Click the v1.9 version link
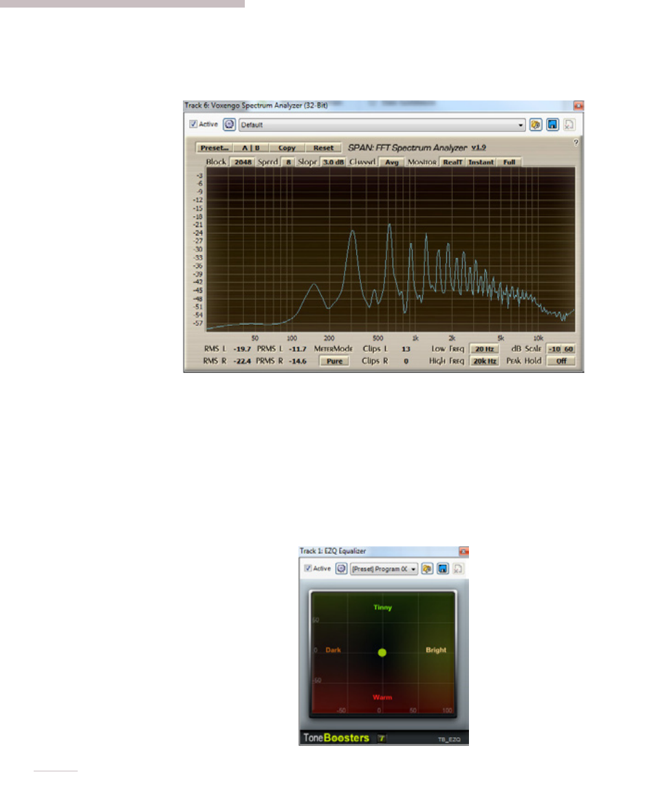The width and height of the screenshot is (656, 812). tap(479, 147)
